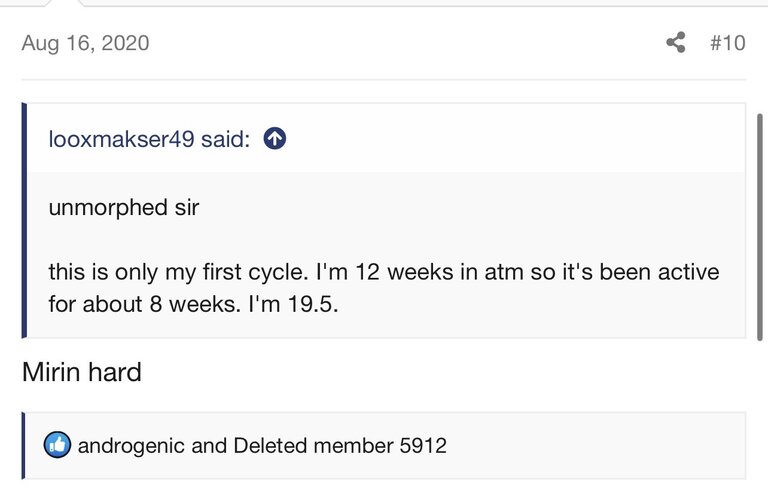
Task: Click the dark blue quote block left border
Action: pyautogui.click(x=24, y=220)
